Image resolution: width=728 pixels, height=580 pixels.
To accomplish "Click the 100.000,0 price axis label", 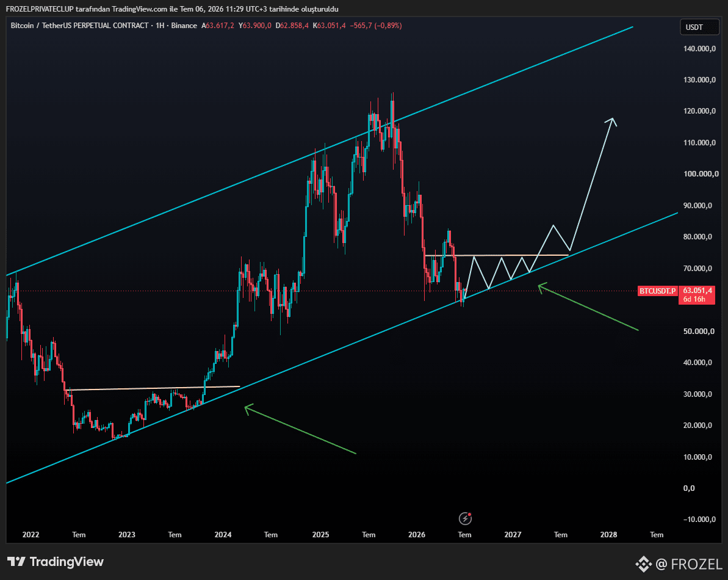I will 700,173.
